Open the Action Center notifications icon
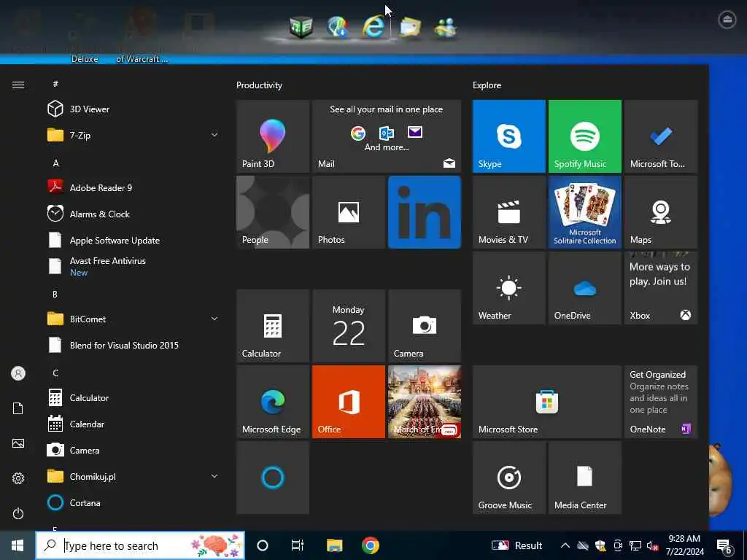The image size is (747, 560). point(724,546)
